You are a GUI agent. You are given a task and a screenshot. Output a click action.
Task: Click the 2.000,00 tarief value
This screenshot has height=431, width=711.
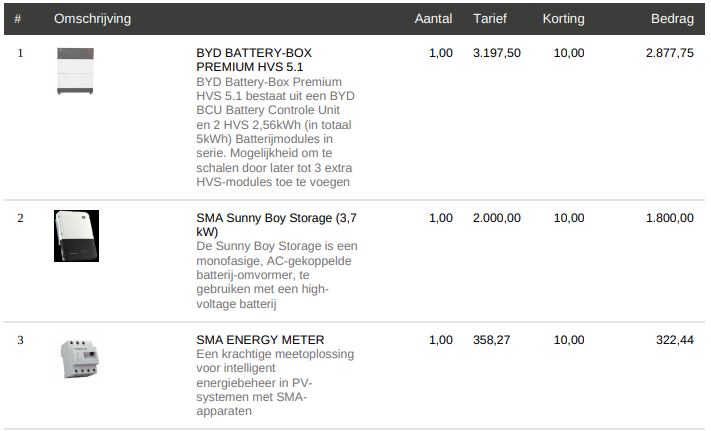click(x=496, y=218)
